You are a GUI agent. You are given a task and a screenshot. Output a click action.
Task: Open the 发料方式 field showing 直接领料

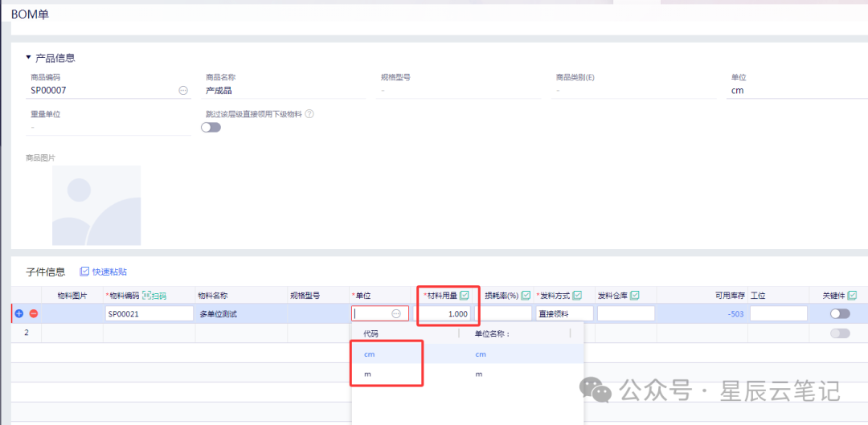point(565,314)
